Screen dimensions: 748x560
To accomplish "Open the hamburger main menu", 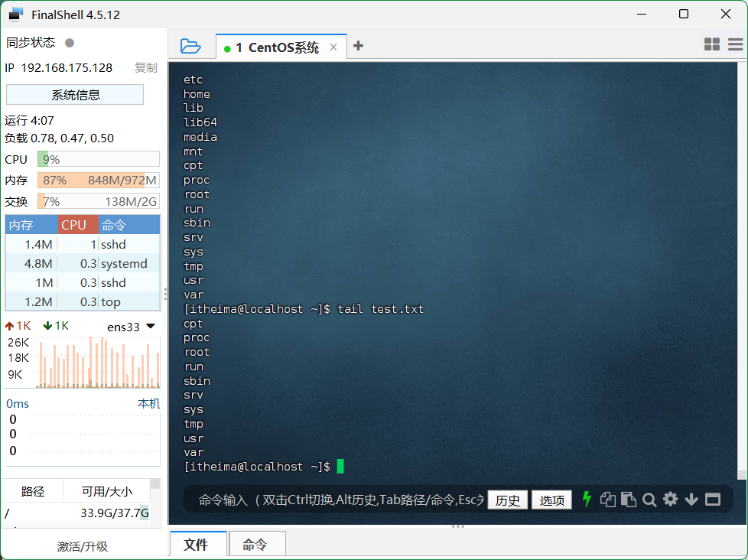I will [735, 44].
